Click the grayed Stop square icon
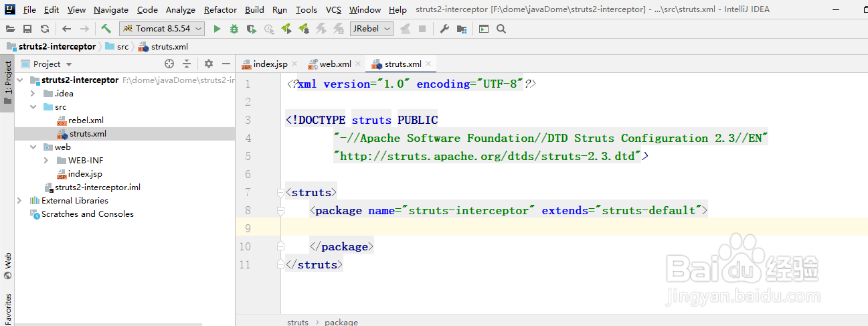The width and height of the screenshot is (868, 326). (422, 29)
